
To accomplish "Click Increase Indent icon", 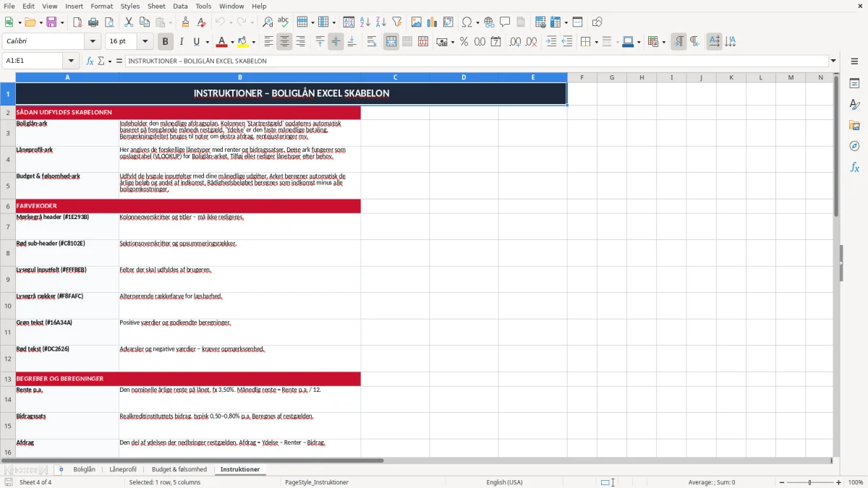I will pyautogui.click(x=551, y=42).
